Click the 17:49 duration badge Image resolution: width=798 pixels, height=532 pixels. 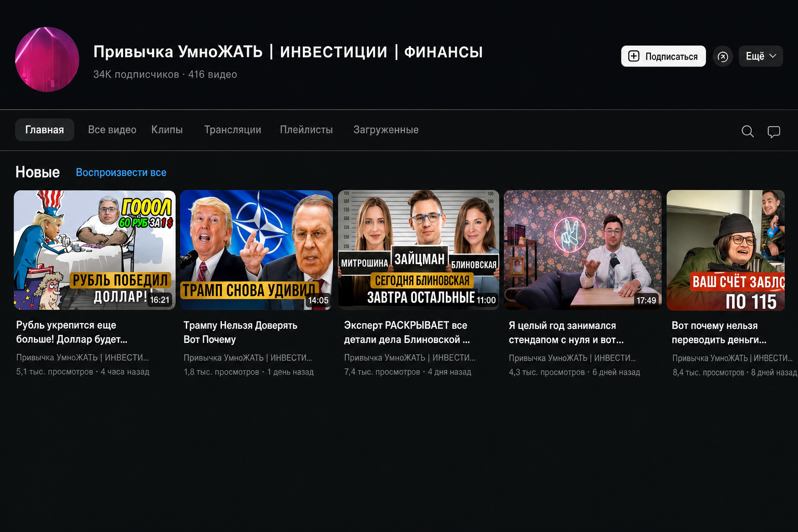pyautogui.click(x=646, y=300)
